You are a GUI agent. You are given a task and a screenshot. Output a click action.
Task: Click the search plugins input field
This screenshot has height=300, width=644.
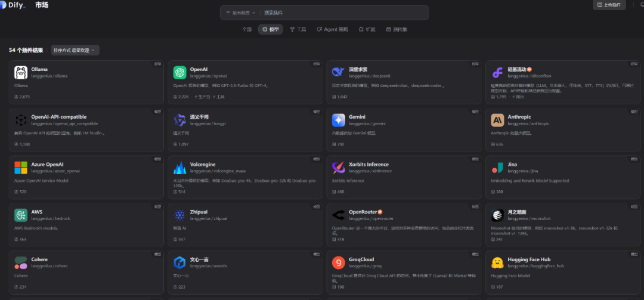click(344, 13)
